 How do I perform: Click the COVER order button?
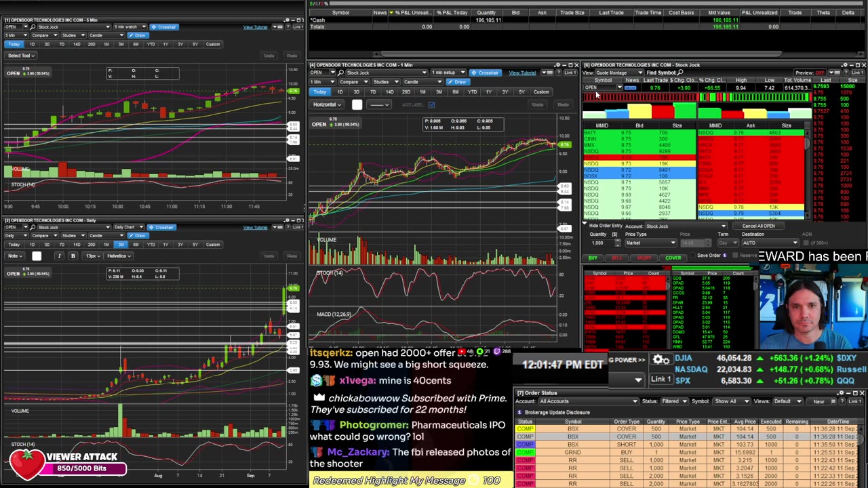[x=673, y=258]
